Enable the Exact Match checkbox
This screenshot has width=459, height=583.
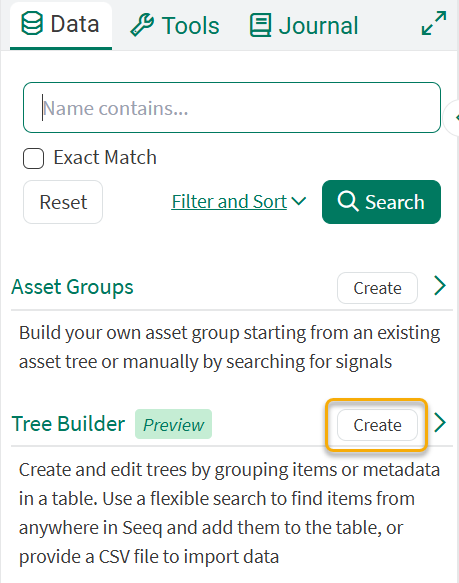[33, 158]
